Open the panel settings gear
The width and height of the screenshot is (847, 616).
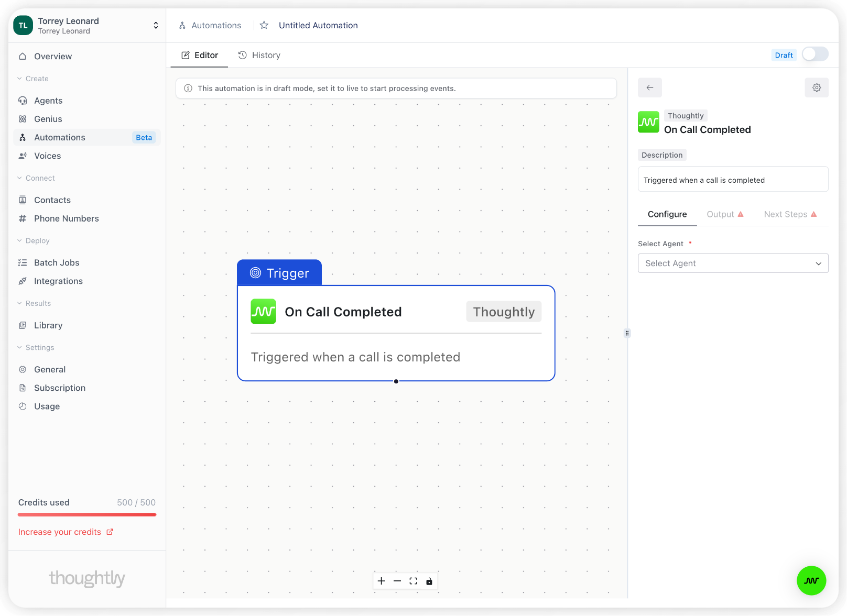click(817, 87)
